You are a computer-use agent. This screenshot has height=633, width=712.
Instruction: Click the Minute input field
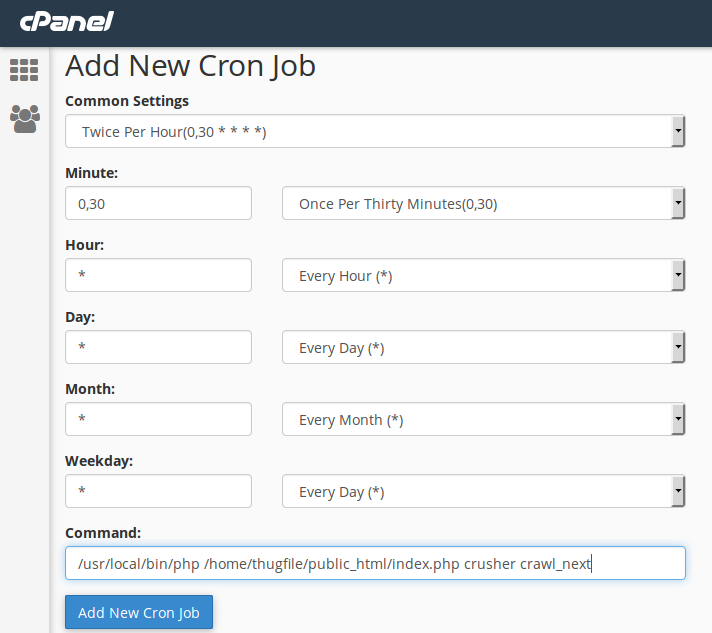point(158,203)
